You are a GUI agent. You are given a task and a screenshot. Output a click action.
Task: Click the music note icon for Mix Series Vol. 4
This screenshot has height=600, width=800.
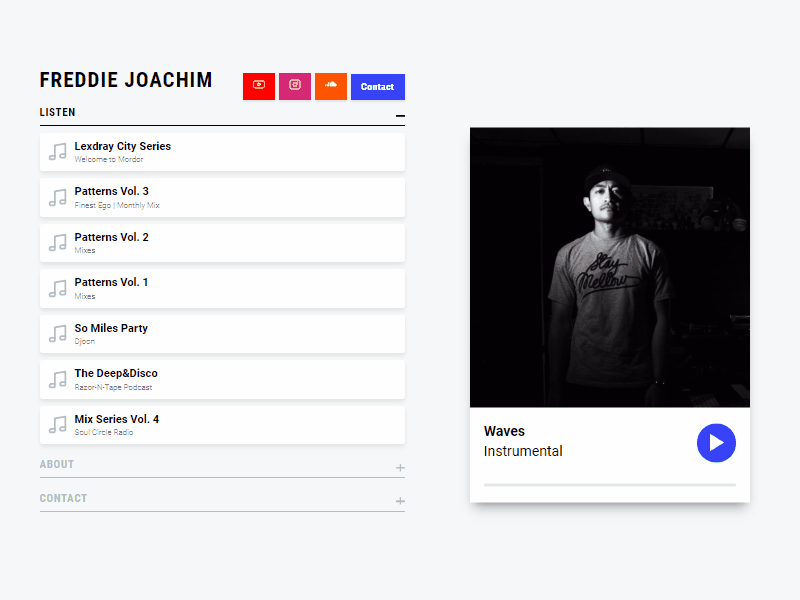click(x=57, y=424)
